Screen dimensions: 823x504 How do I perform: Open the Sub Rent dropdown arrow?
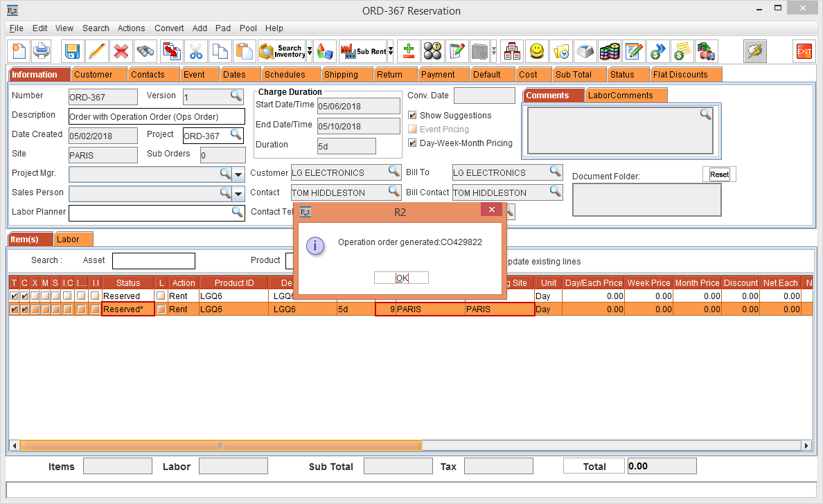(391, 51)
